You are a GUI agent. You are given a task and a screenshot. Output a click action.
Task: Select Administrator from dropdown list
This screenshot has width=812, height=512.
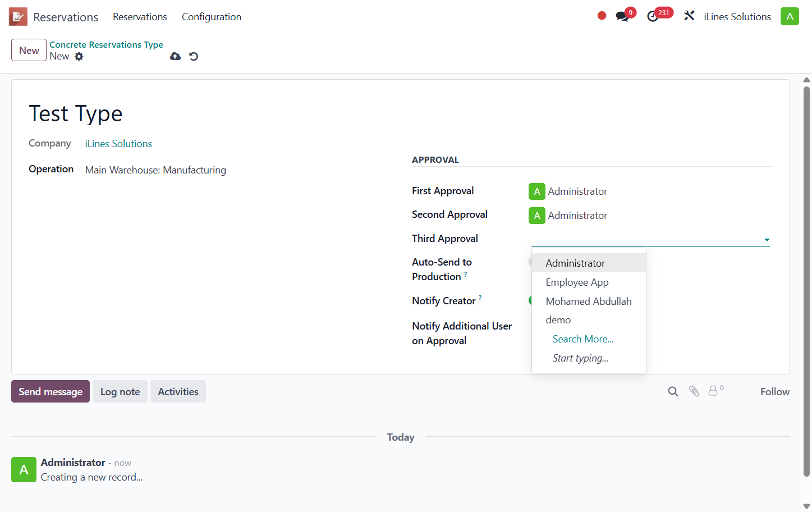589,263
